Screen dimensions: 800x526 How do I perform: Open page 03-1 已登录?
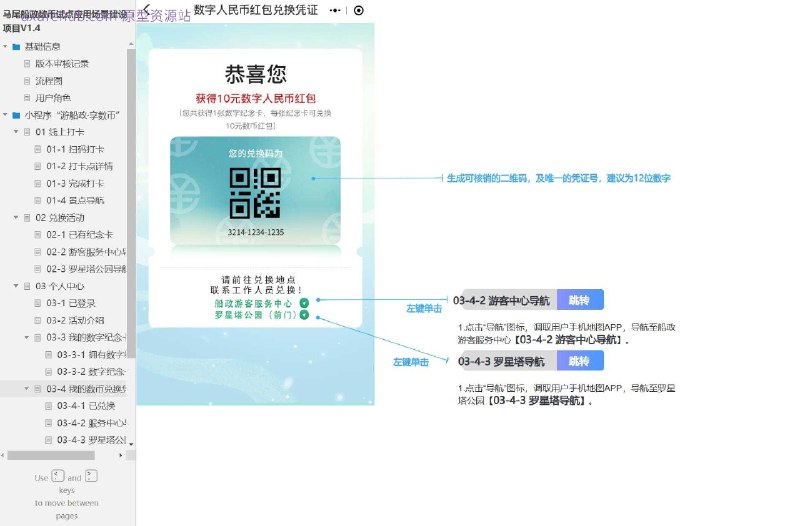(x=71, y=303)
